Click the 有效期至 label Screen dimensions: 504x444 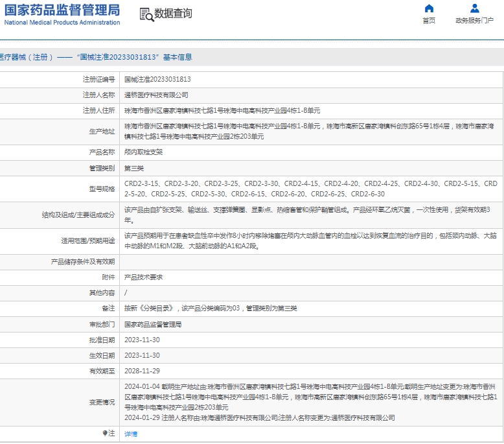point(102,371)
